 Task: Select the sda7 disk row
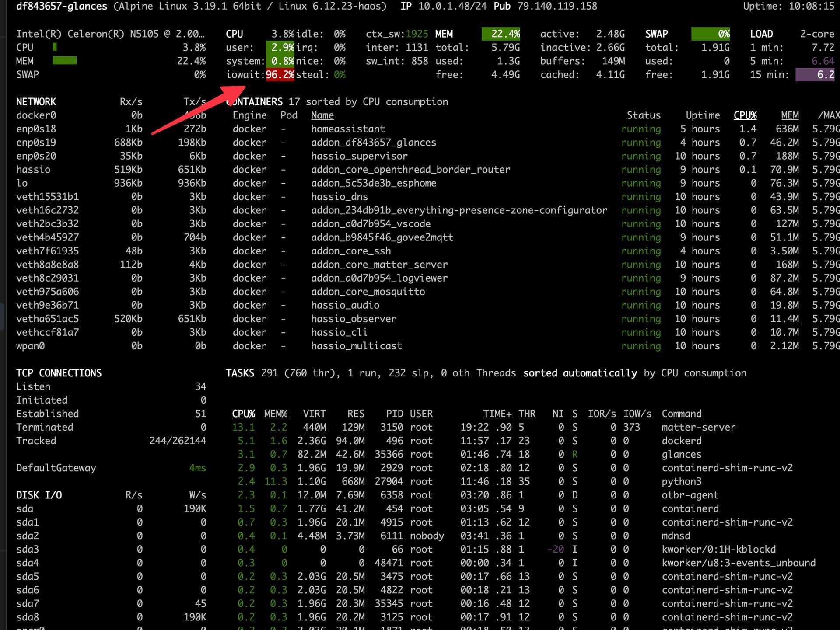pyautogui.click(x=111, y=603)
